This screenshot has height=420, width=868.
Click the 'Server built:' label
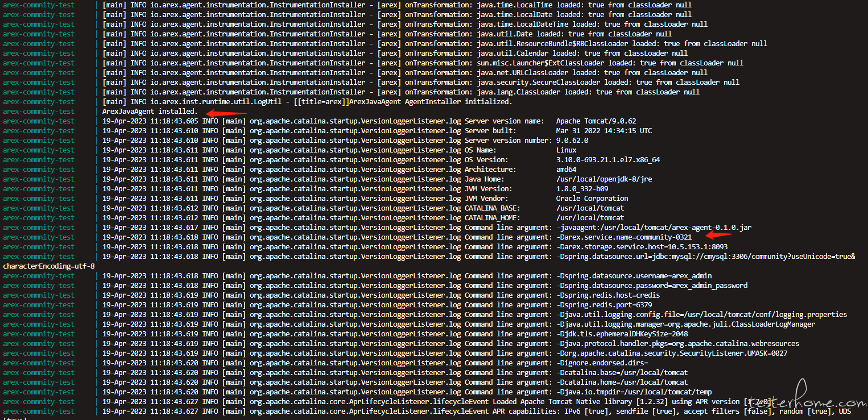(490, 130)
